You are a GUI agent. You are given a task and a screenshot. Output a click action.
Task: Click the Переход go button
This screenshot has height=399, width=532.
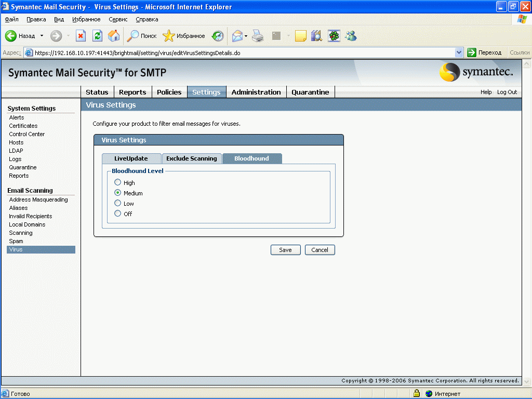coord(485,52)
